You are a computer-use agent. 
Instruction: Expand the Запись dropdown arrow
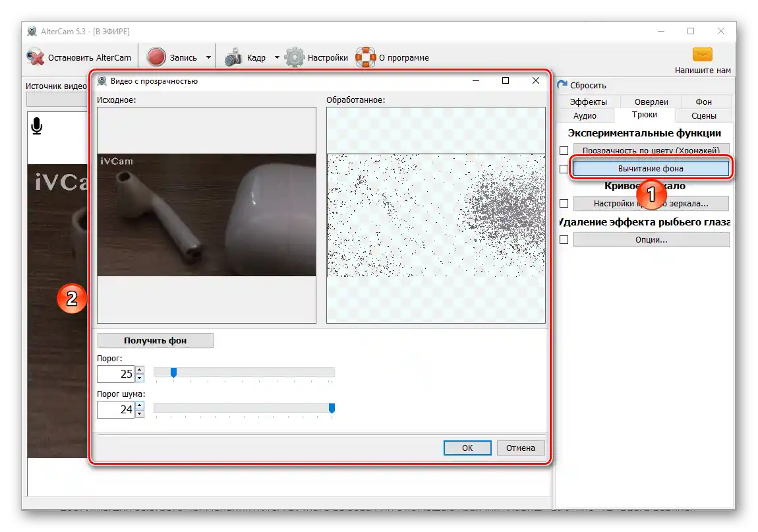pos(208,57)
